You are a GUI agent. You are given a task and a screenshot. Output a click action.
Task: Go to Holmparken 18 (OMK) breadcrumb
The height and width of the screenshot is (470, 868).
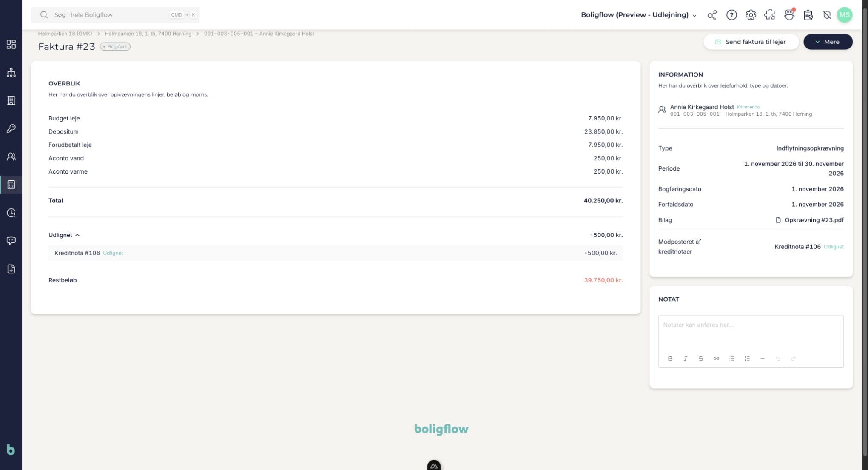65,34
